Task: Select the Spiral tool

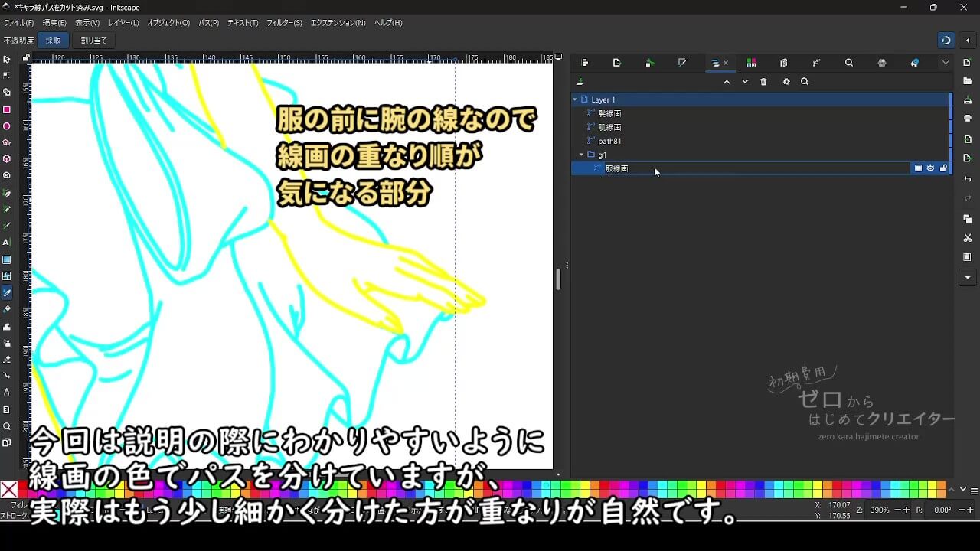Action: click(x=7, y=176)
